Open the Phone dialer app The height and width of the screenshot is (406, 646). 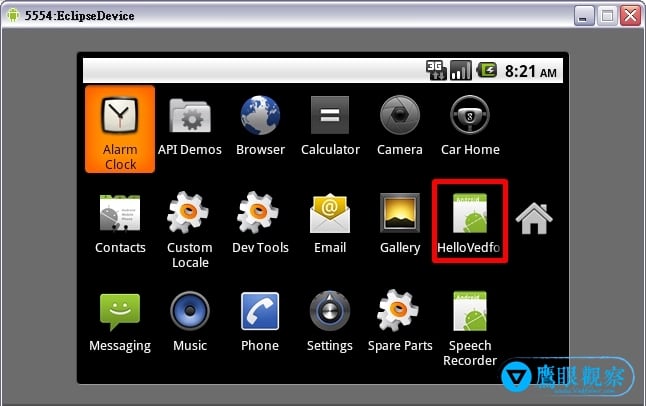(x=260, y=322)
